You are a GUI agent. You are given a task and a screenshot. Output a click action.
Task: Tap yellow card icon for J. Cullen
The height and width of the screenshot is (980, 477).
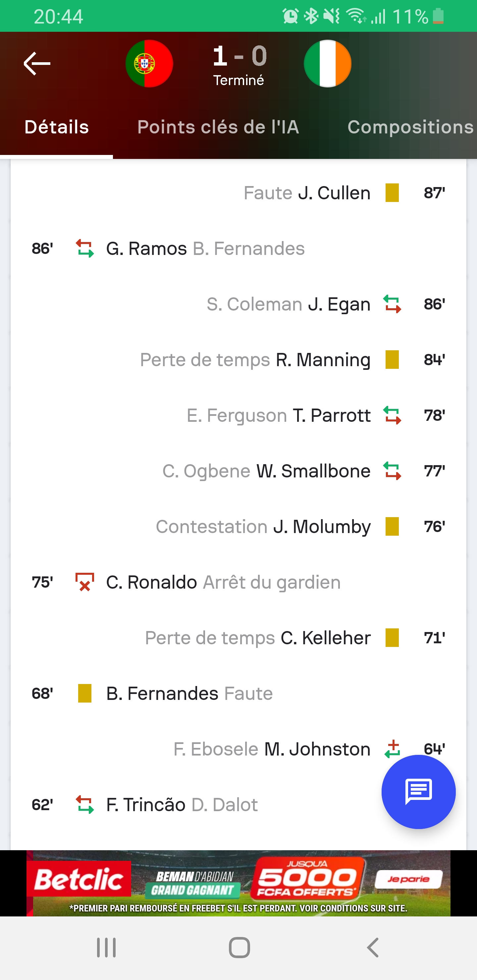[x=392, y=193]
